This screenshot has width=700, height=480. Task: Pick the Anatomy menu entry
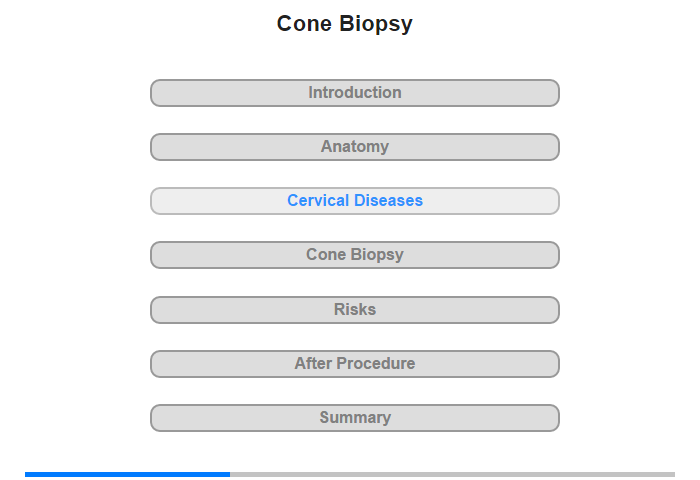tap(354, 147)
